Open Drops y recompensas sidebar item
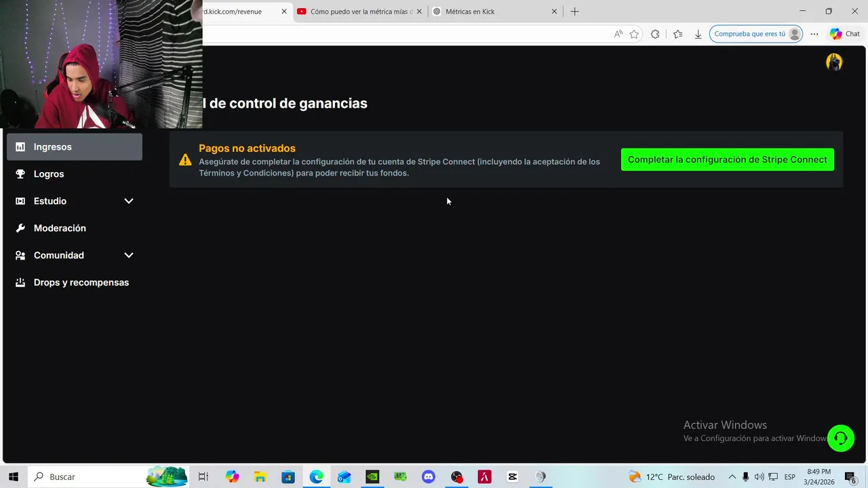 tap(75, 282)
